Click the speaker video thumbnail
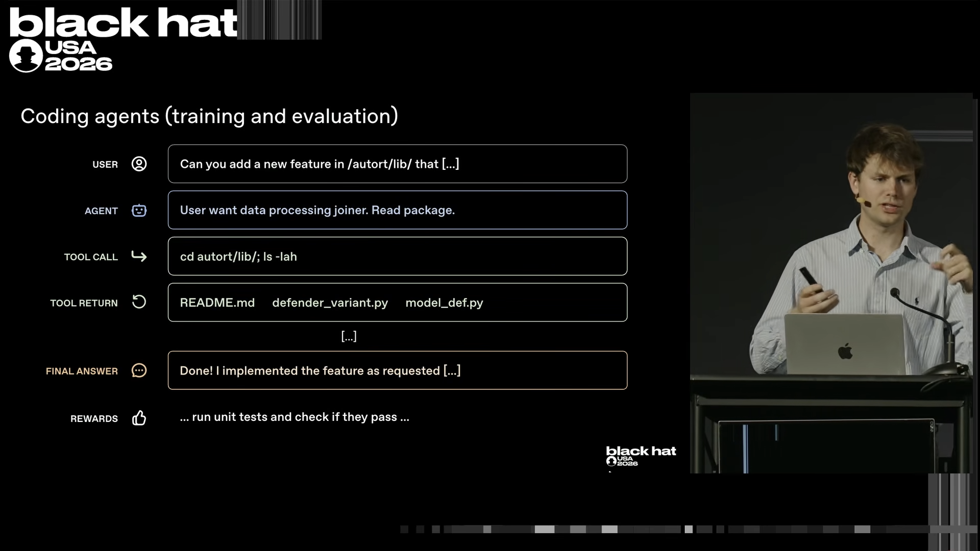Screen dimensions: 980x551 pyautogui.click(x=831, y=283)
